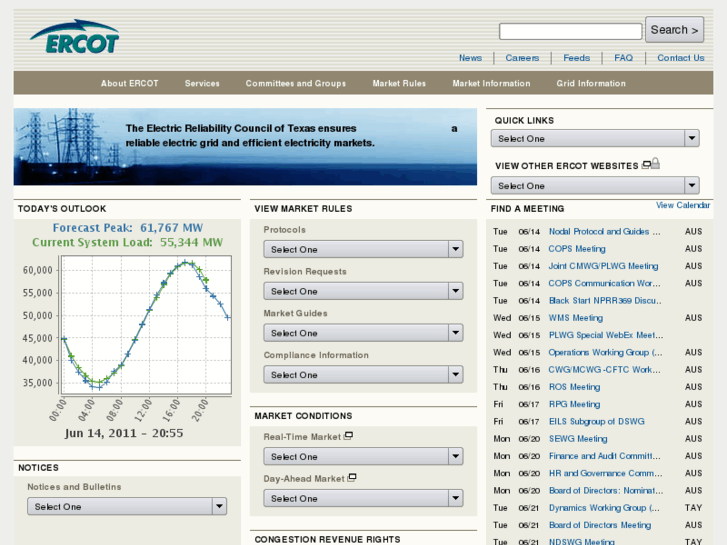This screenshot has height=545, width=727.
Task: Open the RPG Meeting link
Action: [x=574, y=404]
